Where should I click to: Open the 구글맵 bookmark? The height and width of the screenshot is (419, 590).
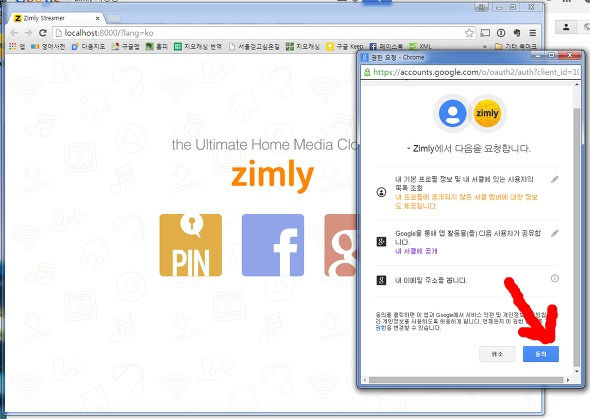coord(126,46)
